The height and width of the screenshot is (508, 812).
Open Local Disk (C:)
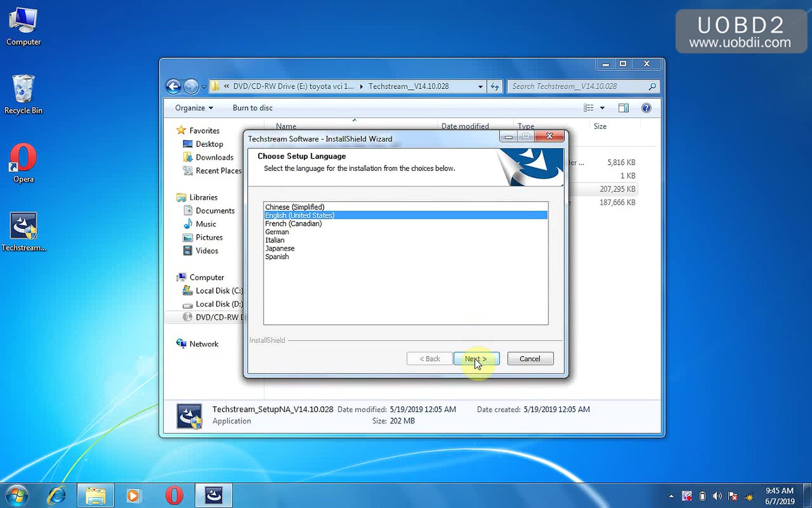[219, 291]
